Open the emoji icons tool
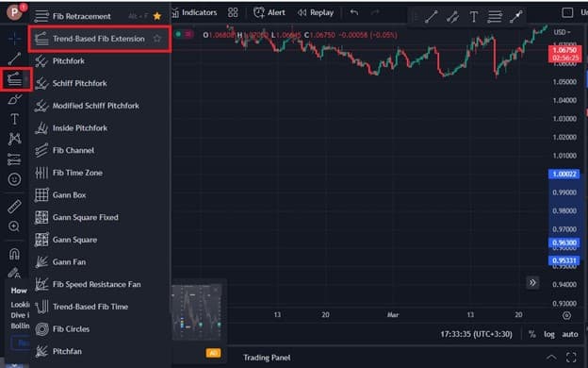588x368 pixels. click(x=15, y=179)
